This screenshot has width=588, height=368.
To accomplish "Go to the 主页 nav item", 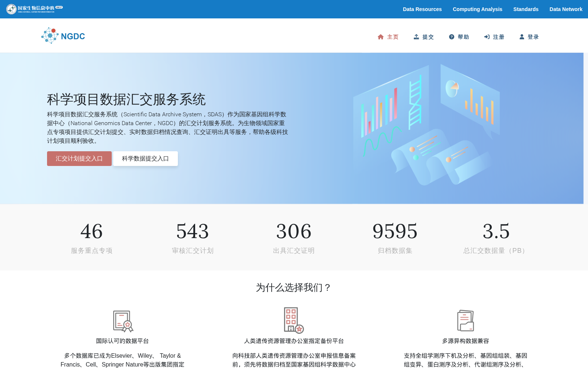I will point(388,37).
